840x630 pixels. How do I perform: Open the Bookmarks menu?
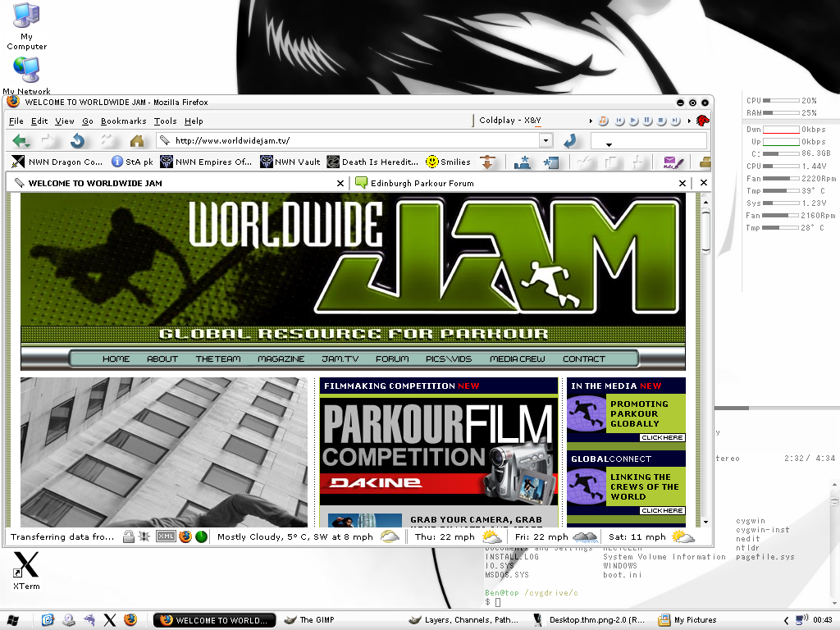(123, 121)
